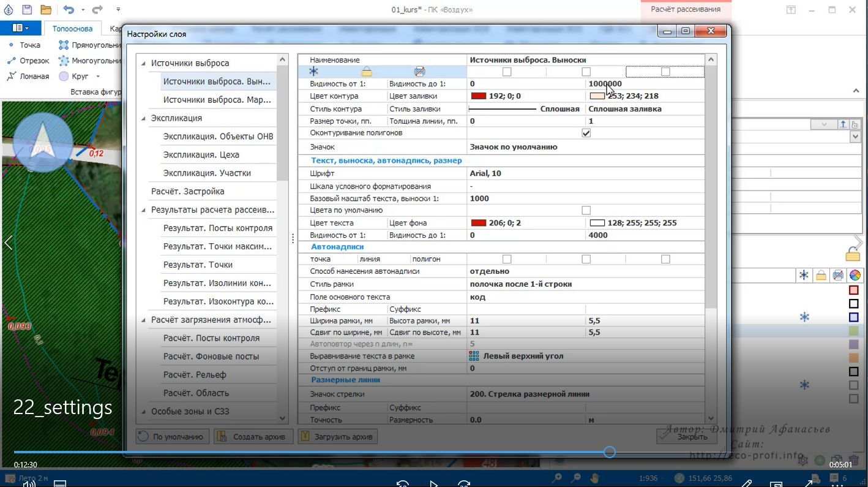
Task: Toggle the Автонадписи точка checkbox
Action: point(507,259)
